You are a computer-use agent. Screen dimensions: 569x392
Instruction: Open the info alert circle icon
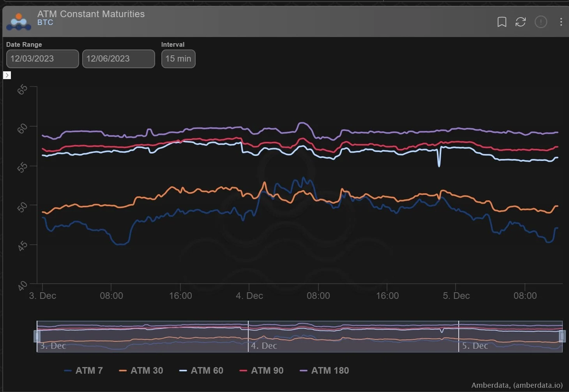click(x=541, y=22)
